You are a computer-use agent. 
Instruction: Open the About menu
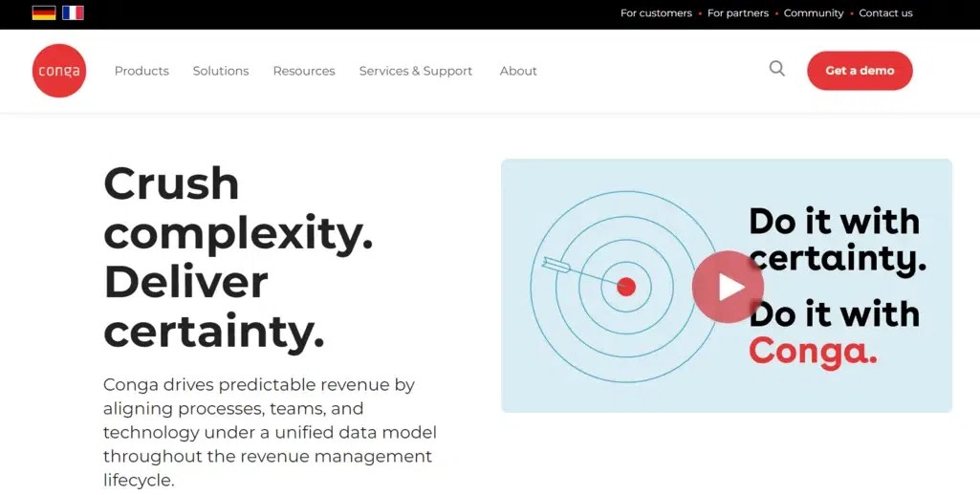point(518,72)
